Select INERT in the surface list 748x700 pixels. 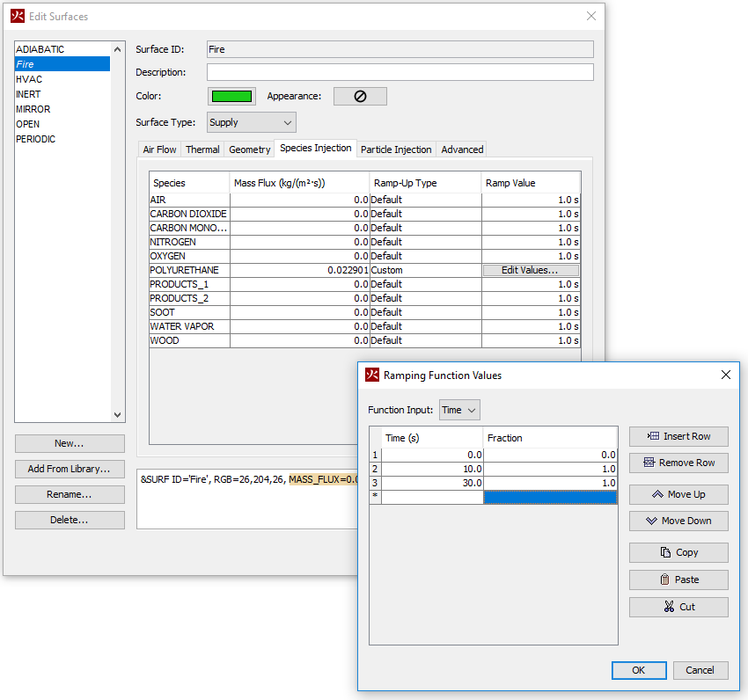(62, 94)
